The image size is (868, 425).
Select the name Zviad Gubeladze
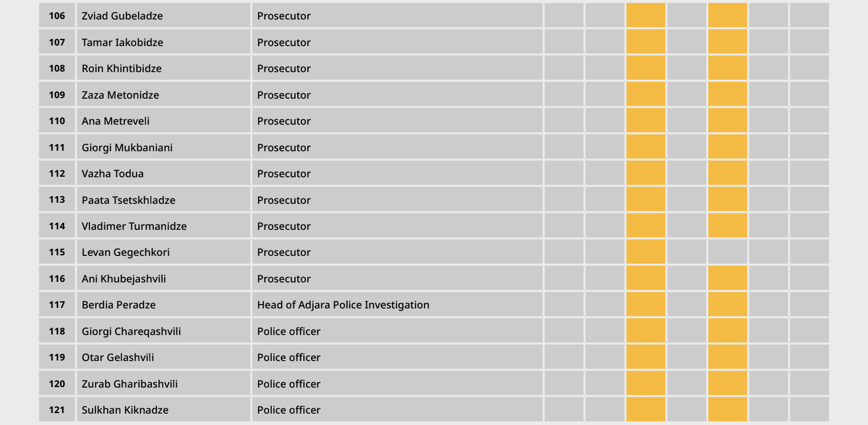[x=122, y=16]
